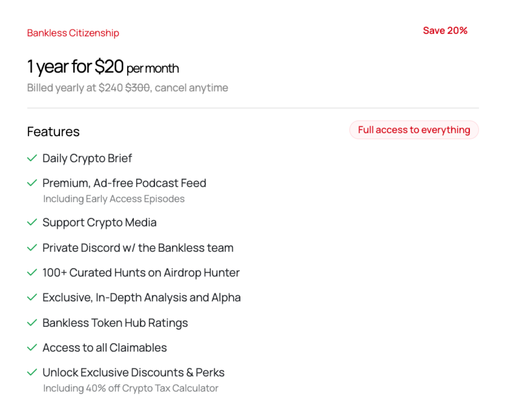Click the Billed yearly at $240 text
Screen dimensions: 505x420
75,88
